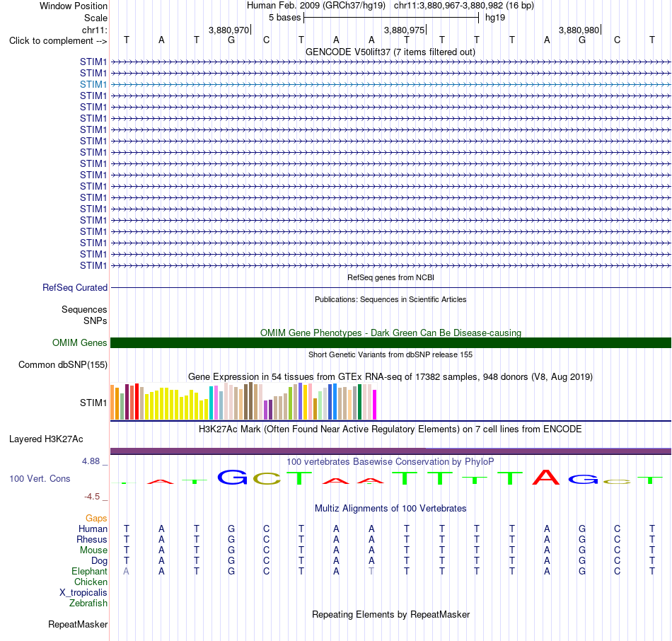Click the '4.88' upper conservation scale value
Image resolution: width=672 pixels, height=641 pixels.
click(x=91, y=461)
